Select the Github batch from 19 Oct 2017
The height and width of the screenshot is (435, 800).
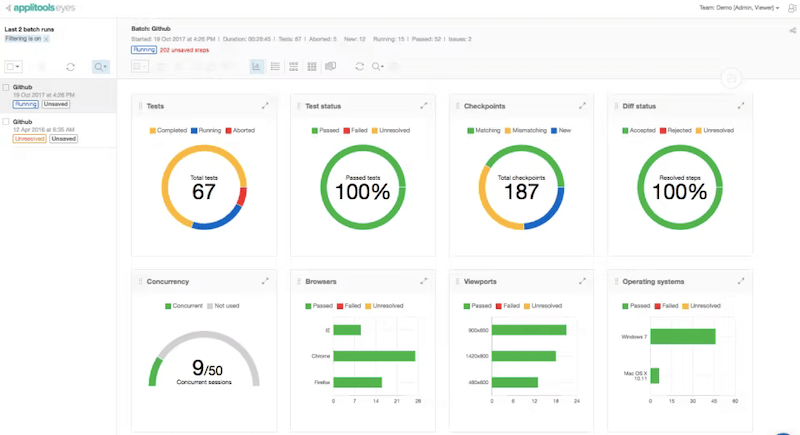58,96
